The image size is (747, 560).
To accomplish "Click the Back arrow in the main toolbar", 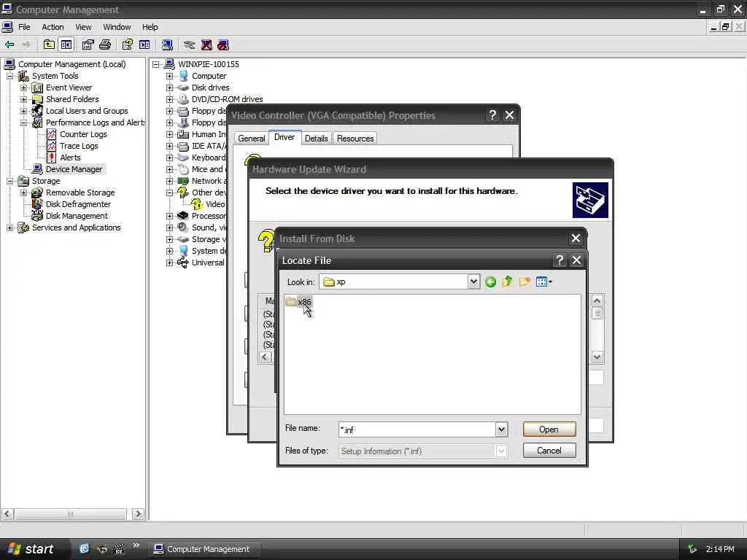I will tap(9, 44).
